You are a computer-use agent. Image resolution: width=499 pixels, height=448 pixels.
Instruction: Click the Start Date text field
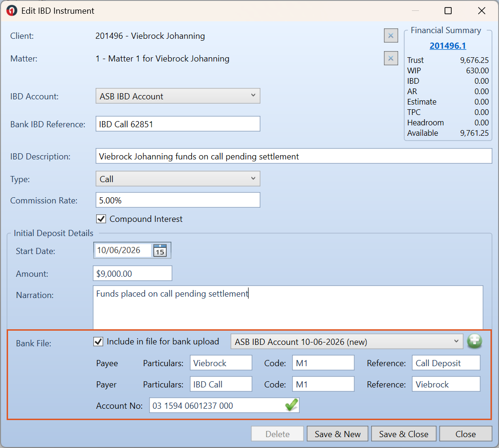124,250
